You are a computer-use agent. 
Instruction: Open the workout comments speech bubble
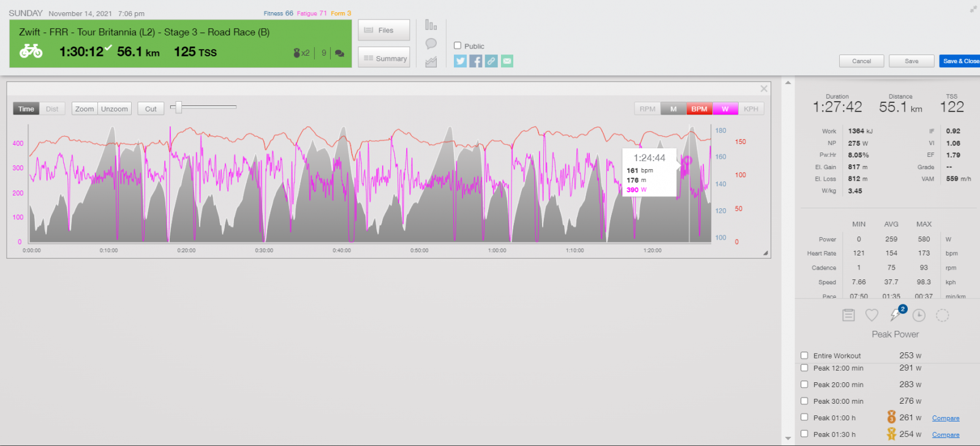click(431, 43)
